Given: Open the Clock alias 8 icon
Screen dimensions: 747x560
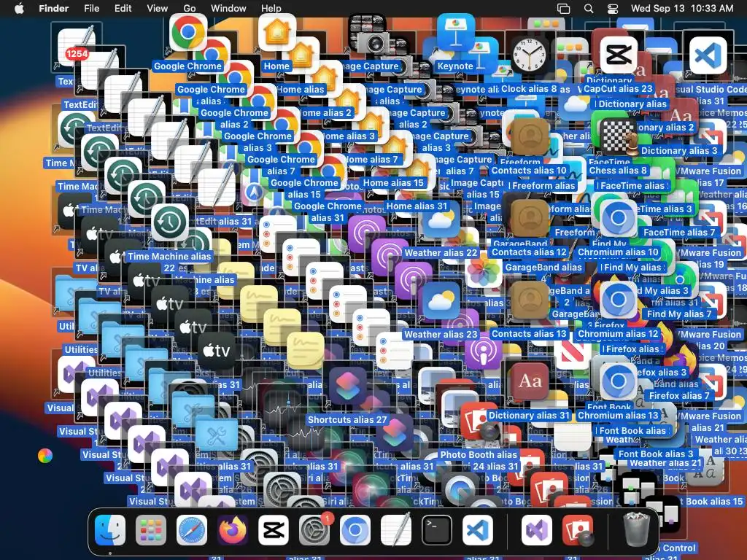Looking at the screenshot, I should click(x=530, y=55).
